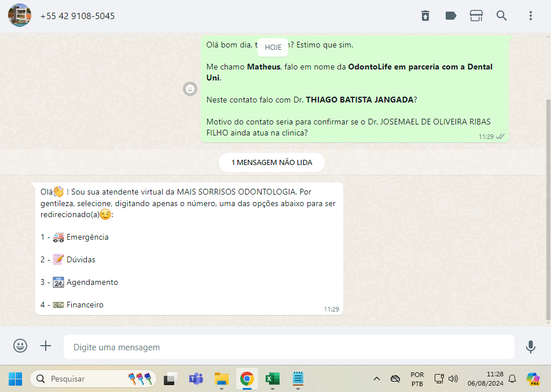
Task: Click the Dúvidas option text
Action: (81, 260)
